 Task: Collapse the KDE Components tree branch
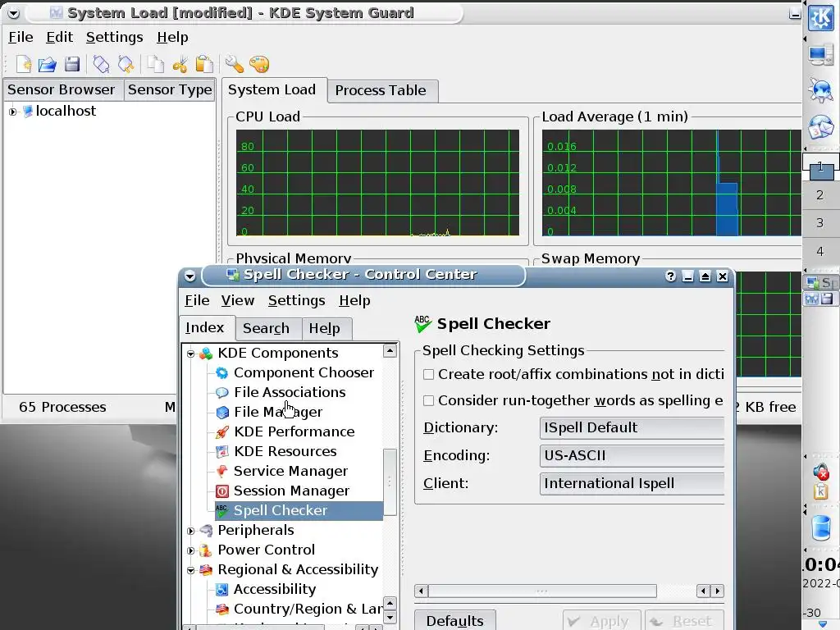(190, 354)
